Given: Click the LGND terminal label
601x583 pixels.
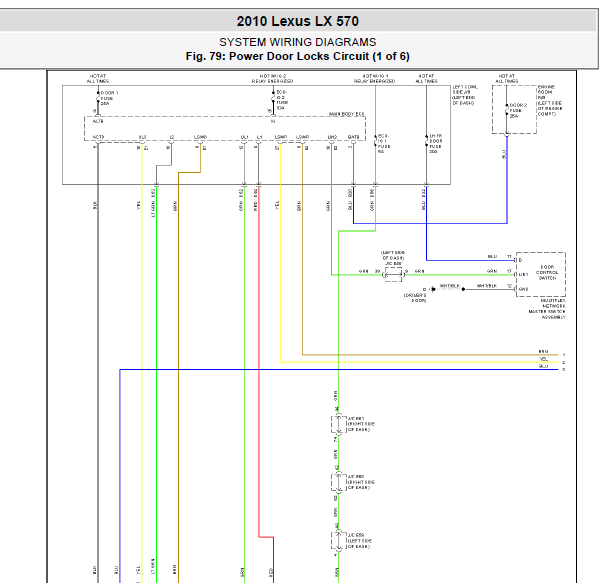Looking at the screenshot, I should (200, 137).
